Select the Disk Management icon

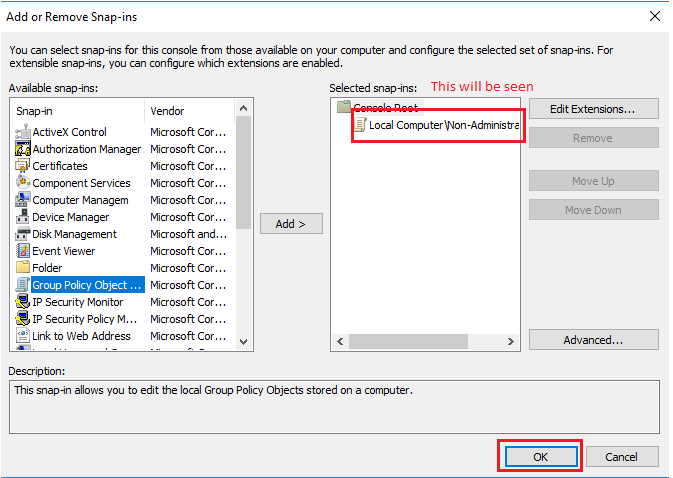click(x=23, y=234)
